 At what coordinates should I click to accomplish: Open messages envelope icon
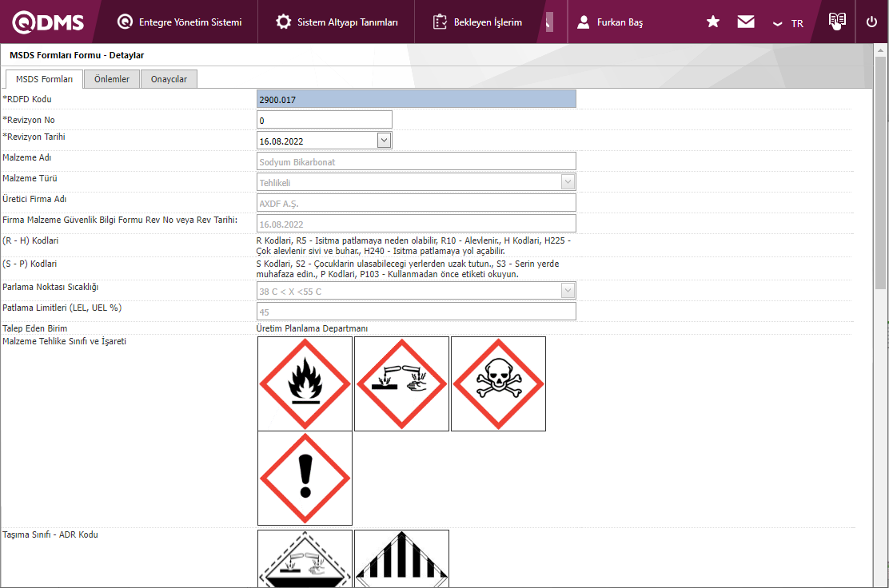click(x=746, y=22)
